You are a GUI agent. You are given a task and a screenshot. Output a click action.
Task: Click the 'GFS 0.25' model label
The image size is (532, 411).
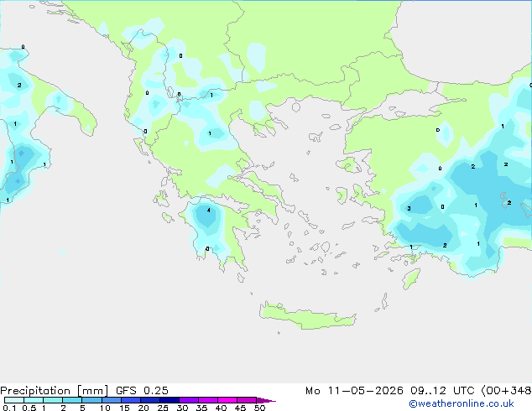[142, 391]
